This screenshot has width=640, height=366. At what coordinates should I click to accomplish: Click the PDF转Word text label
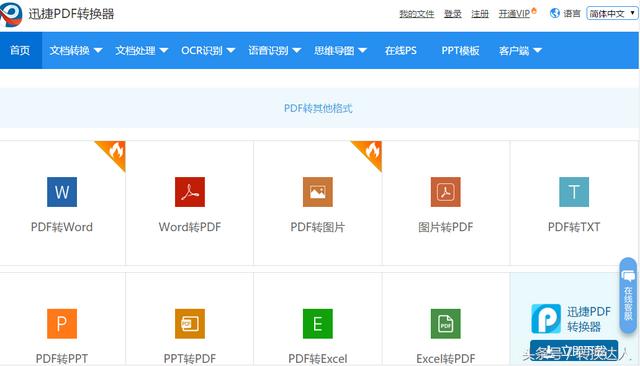click(62, 227)
